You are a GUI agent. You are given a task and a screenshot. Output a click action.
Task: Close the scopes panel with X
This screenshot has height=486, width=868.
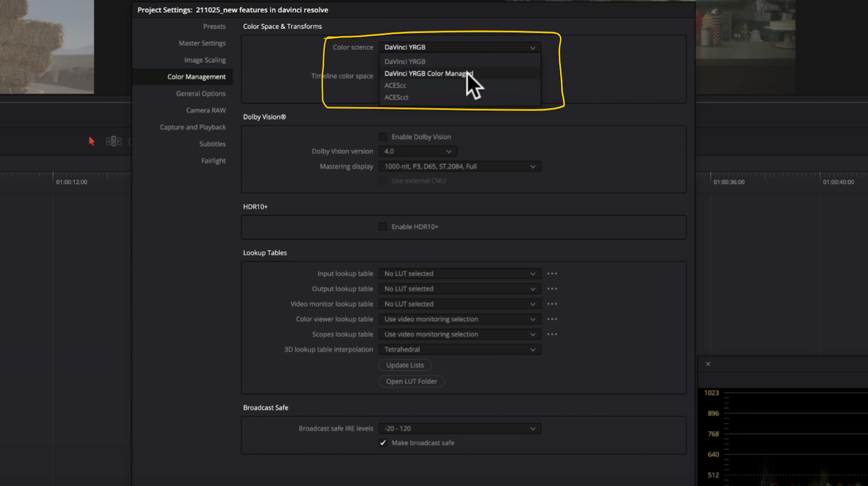(708, 364)
